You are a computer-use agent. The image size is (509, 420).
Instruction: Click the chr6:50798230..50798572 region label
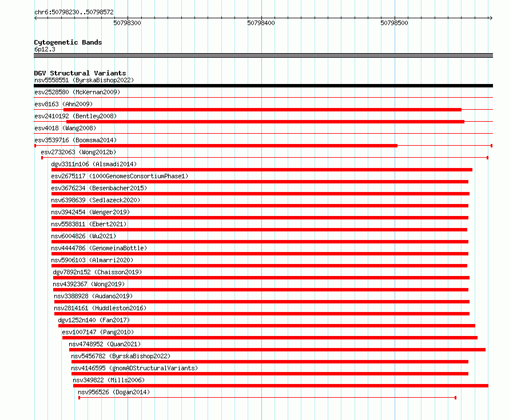pos(74,12)
